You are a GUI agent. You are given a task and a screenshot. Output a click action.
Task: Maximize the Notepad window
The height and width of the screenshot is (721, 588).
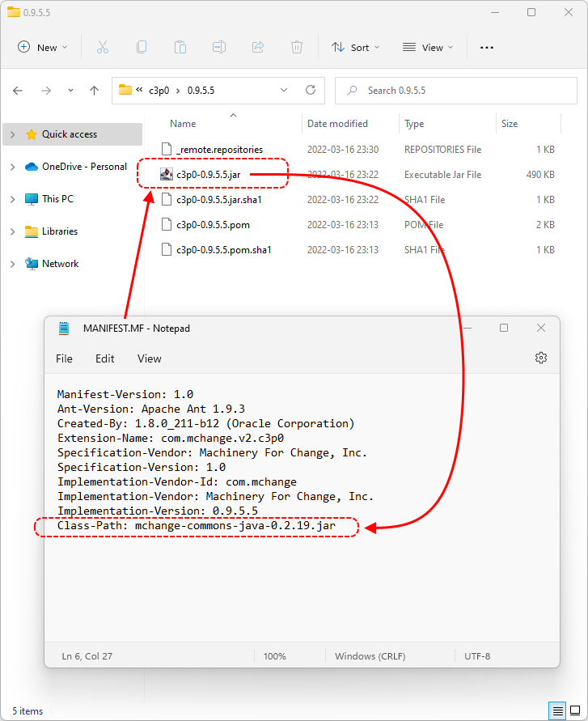(504, 328)
